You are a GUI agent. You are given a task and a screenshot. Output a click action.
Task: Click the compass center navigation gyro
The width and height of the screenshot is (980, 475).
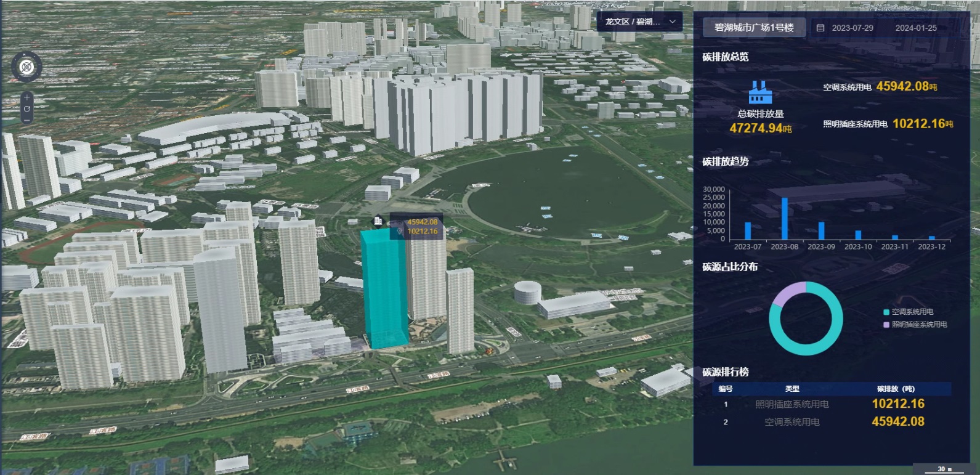[26, 67]
